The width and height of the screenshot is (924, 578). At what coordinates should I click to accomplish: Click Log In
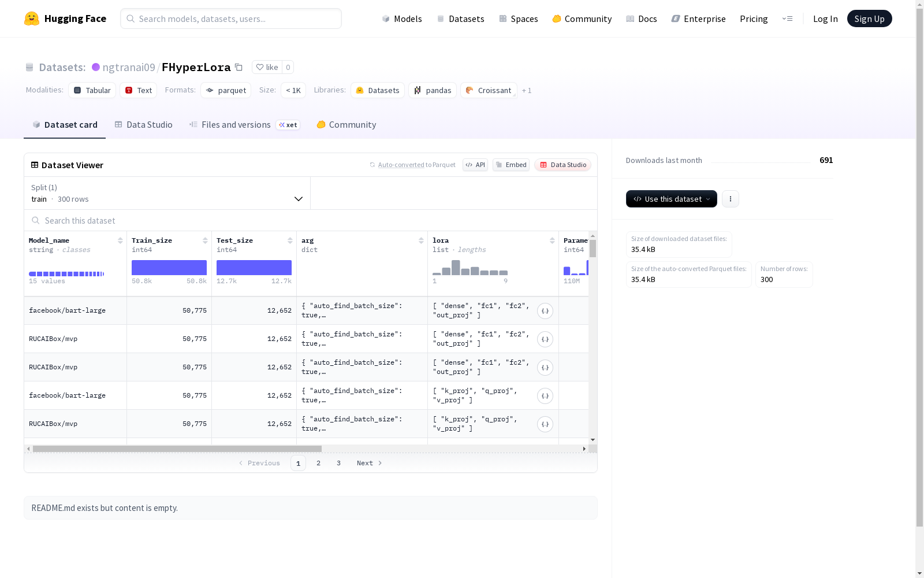[x=825, y=18]
